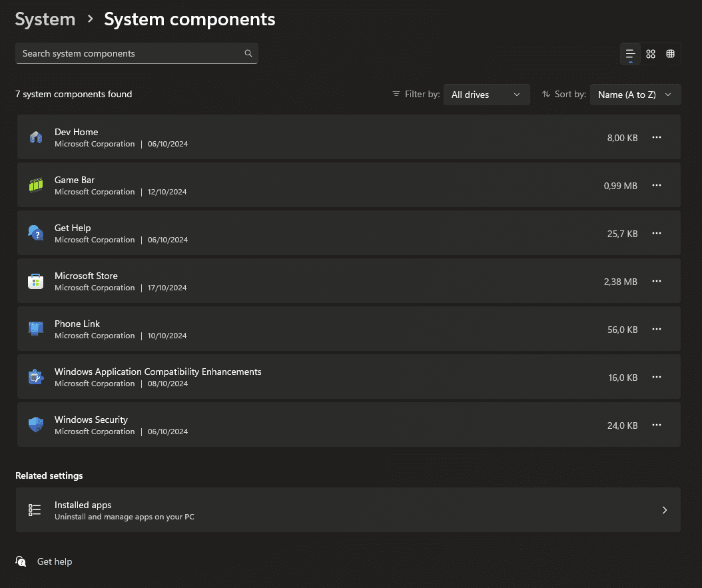
Task: Switch to list view layout
Action: click(x=630, y=54)
